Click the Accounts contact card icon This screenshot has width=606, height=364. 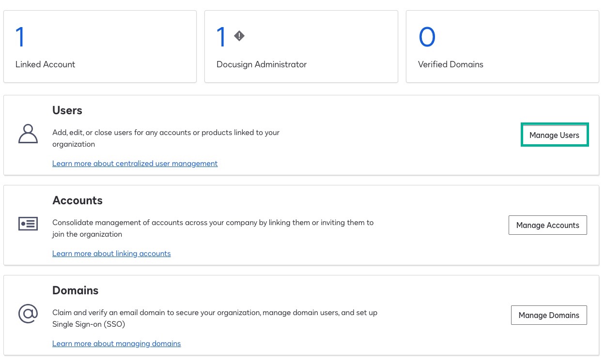pos(28,224)
